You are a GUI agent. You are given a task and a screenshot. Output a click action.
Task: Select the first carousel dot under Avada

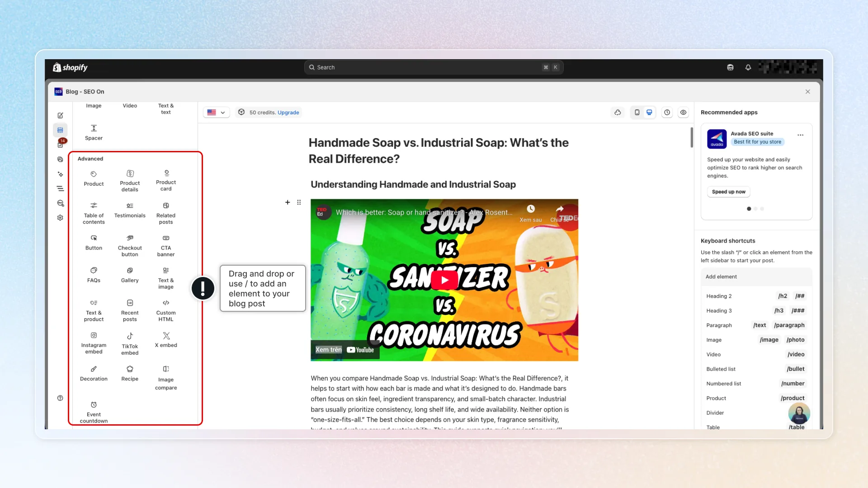[x=749, y=209]
